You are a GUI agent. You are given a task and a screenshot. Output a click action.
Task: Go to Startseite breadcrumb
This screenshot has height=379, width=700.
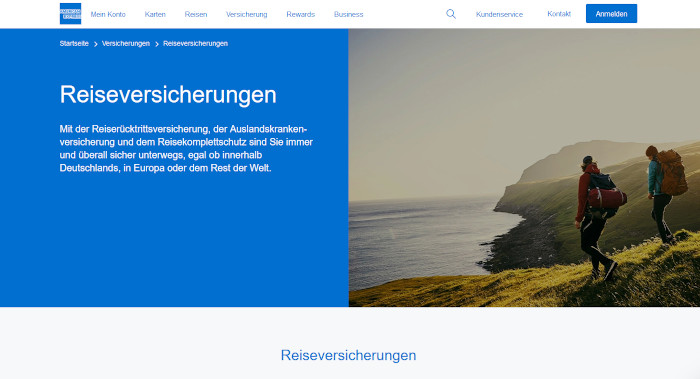[x=74, y=43]
